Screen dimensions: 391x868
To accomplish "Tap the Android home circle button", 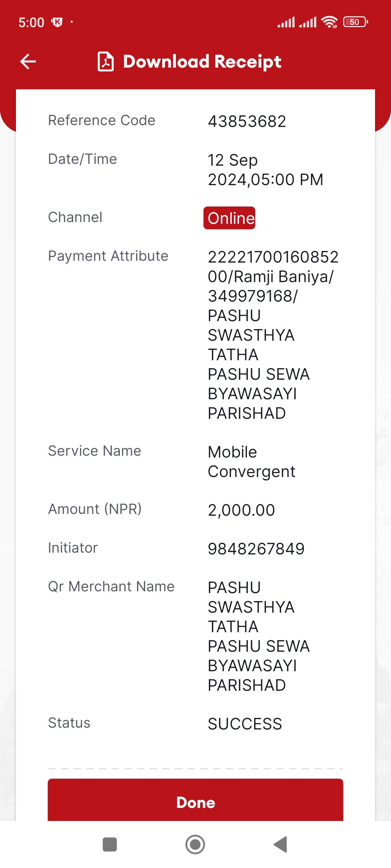I will click(195, 844).
